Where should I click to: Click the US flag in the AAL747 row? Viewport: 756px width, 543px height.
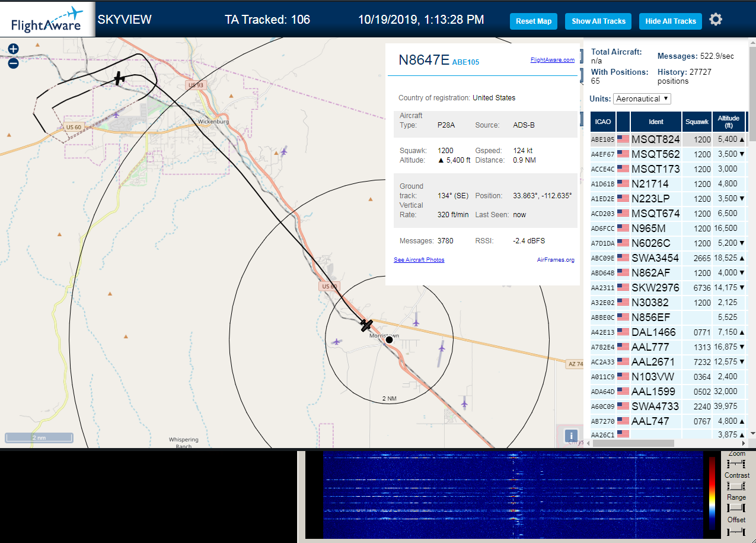click(623, 421)
